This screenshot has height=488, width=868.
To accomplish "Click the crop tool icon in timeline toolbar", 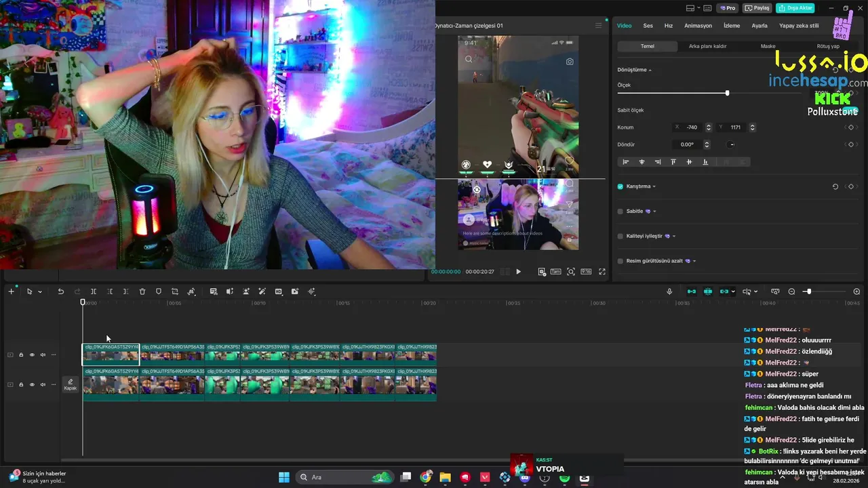I will pos(175,291).
